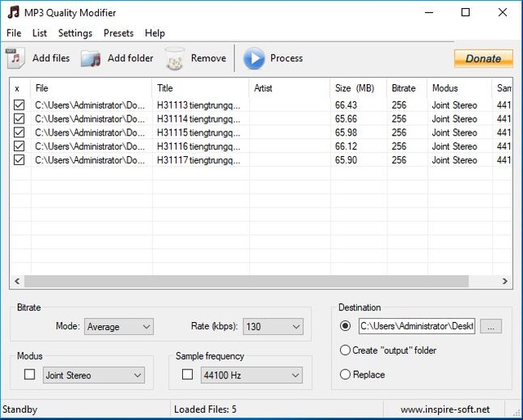Click the size value 66.12
523x420 pixels.
coord(346,146)
